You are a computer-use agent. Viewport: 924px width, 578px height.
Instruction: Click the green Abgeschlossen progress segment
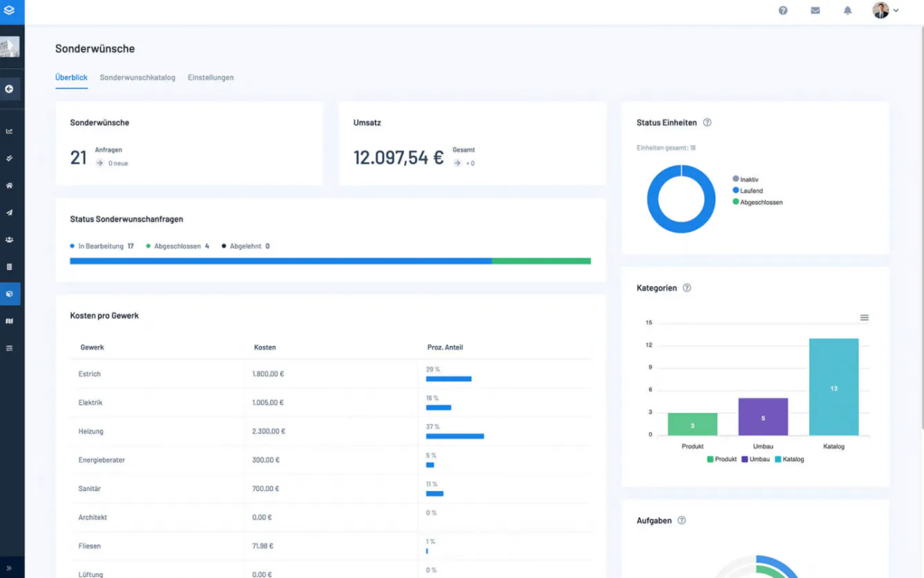pos(541,261)
